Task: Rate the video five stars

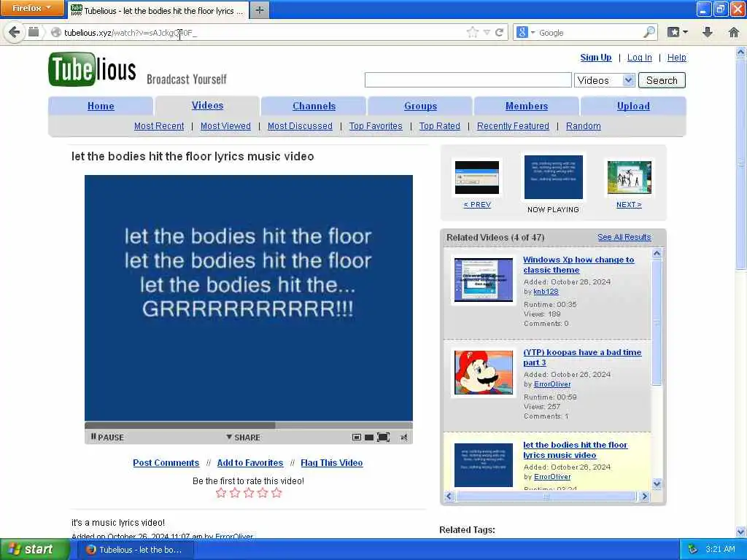Action: [x=276, y=493]
